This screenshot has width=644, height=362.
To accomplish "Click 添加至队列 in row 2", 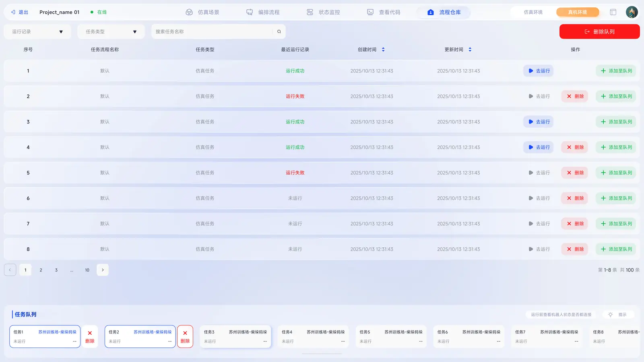I will [616, 97].
